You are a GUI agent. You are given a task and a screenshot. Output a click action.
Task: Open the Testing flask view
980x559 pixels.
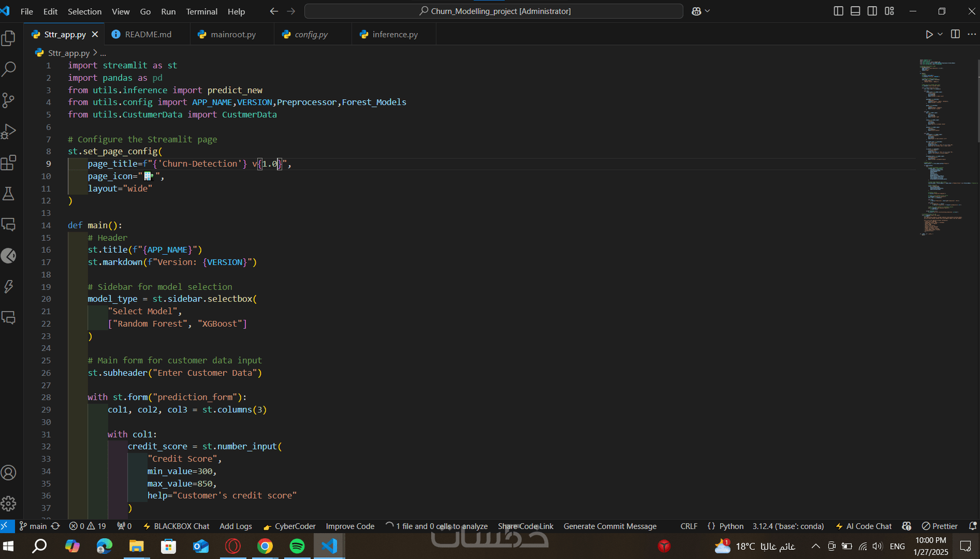[x=9, y=194]
